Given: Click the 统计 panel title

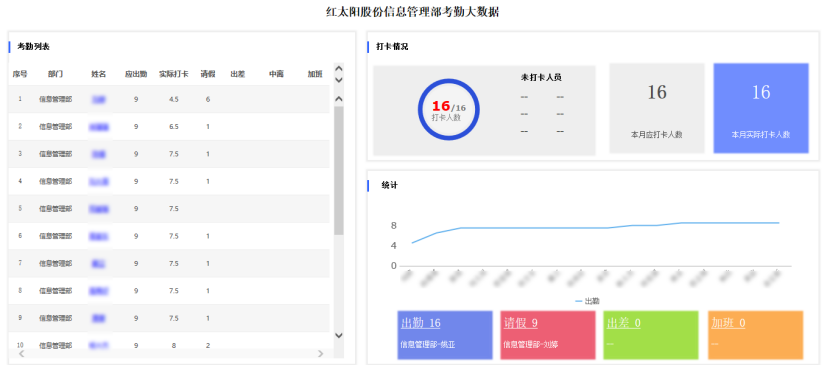Looking at the screenshot, I should pos(390,185).
